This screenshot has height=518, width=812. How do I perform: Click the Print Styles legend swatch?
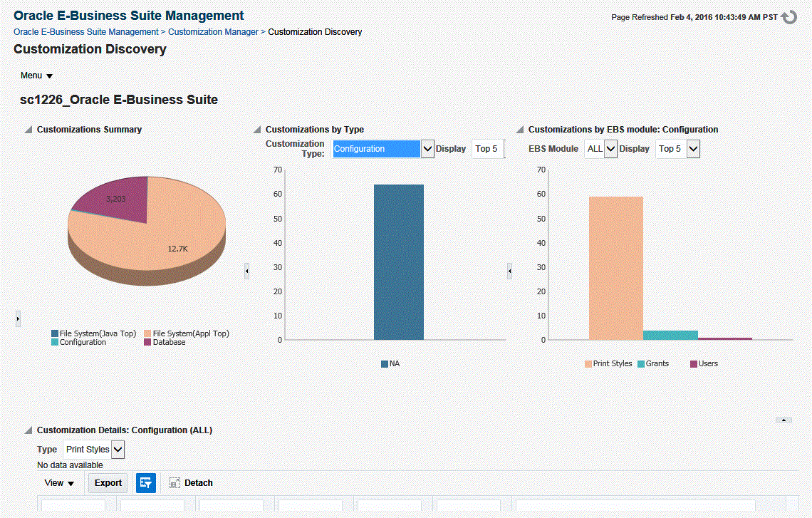point(588,364)
